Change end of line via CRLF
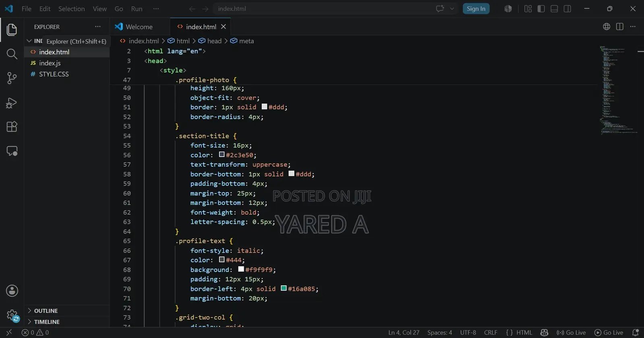 point(491,332)
